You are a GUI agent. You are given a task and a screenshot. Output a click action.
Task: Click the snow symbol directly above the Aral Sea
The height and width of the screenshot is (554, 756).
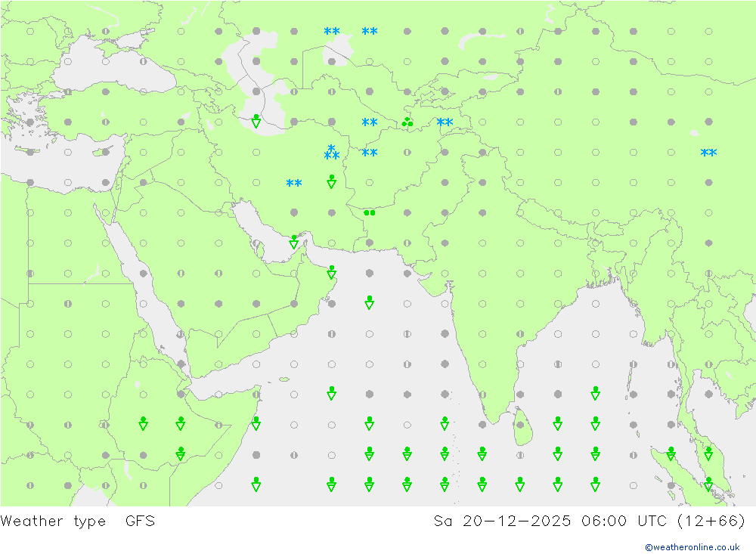pos(332,31)
